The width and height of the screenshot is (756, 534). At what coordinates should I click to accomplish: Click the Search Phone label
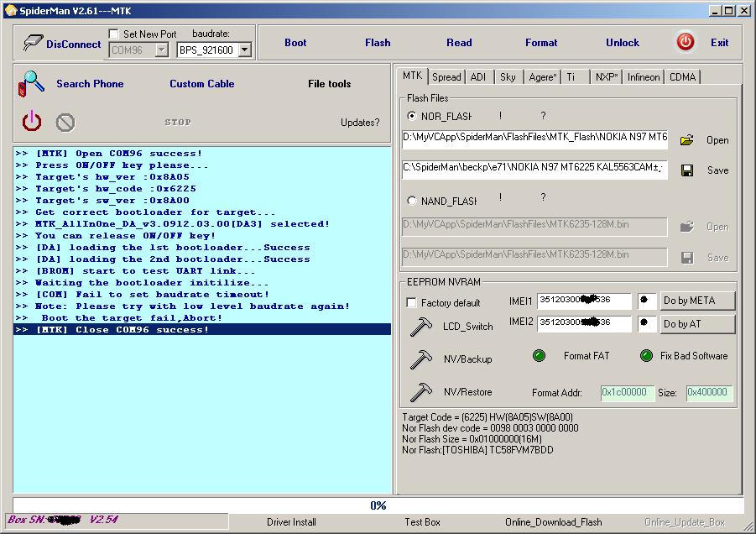click(90, 84)
